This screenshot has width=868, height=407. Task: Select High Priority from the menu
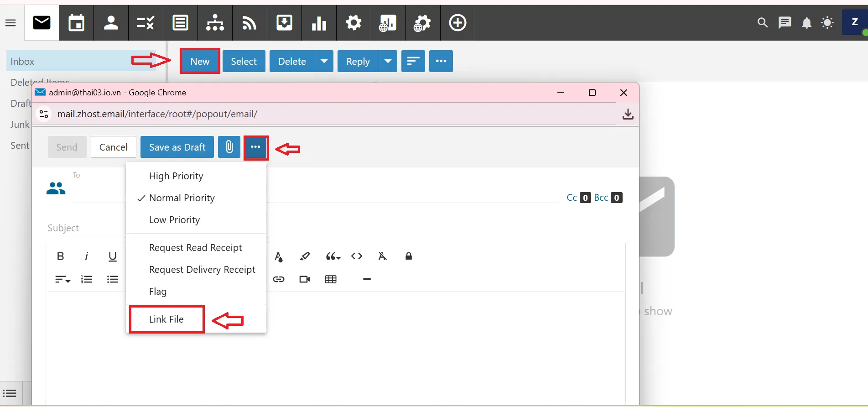coord(176,176)
